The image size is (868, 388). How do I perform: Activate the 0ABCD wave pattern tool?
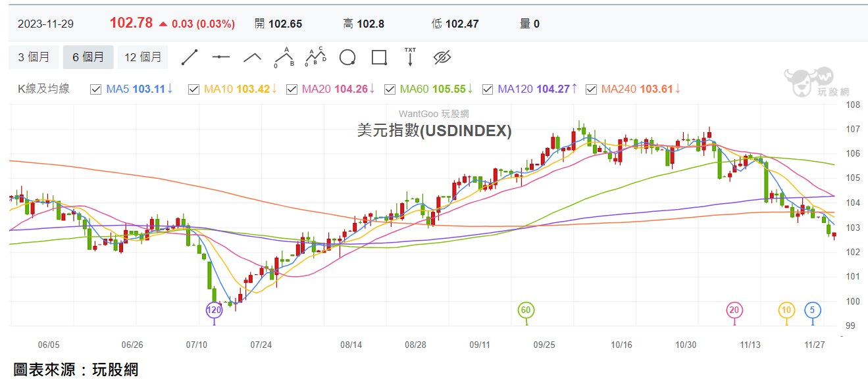pos(315,57)
